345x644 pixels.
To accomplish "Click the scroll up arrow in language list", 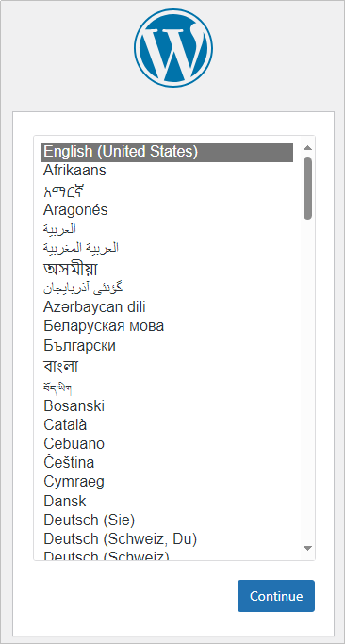I will point(307,148).
